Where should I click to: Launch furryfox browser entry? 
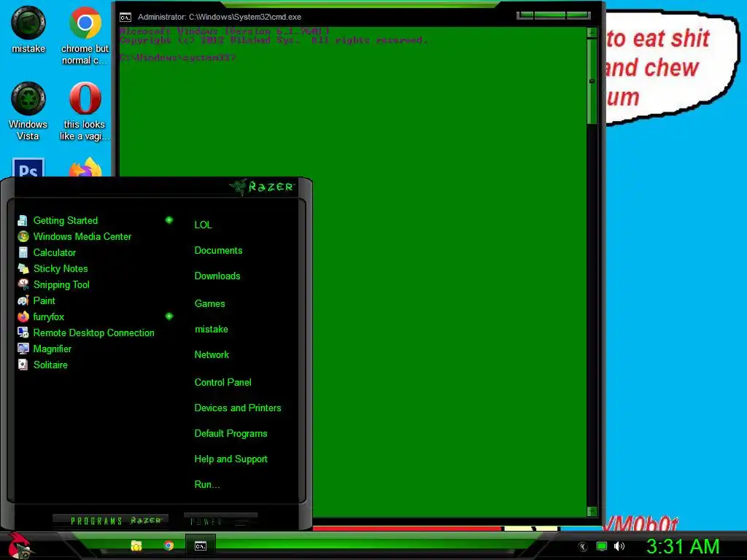tap(96, 316)
